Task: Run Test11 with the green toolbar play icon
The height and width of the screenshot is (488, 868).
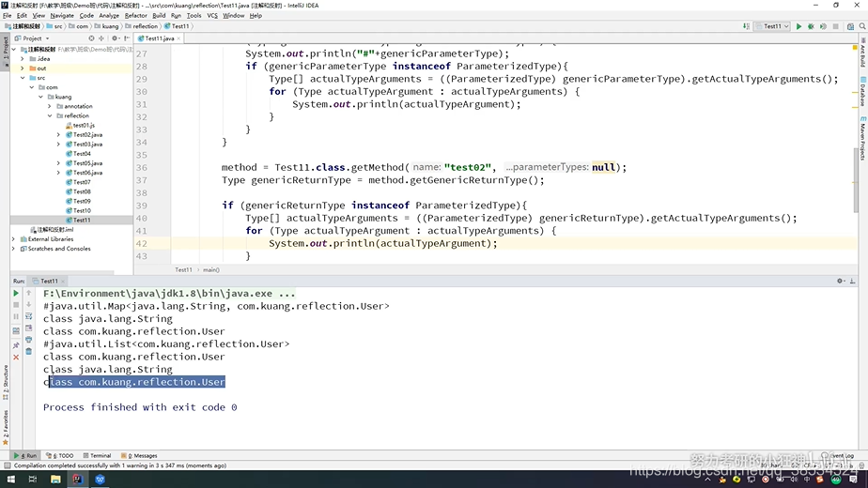Action: (x=798, y=26)
